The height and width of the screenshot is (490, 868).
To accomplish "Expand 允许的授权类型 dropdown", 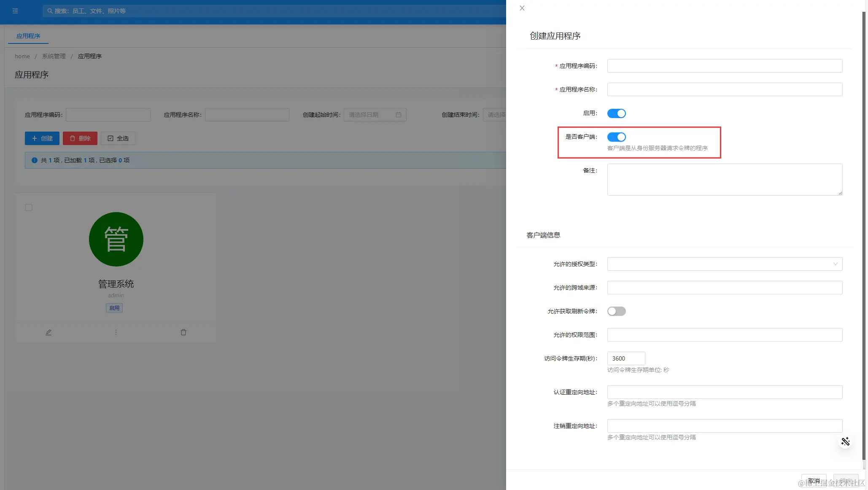I will coord(725,264).
